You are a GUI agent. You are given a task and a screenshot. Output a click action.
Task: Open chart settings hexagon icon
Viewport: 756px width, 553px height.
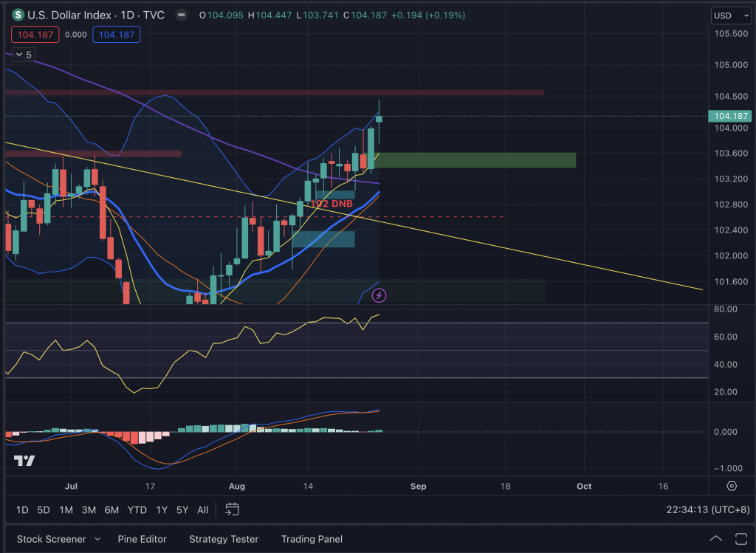click(732, 486)
